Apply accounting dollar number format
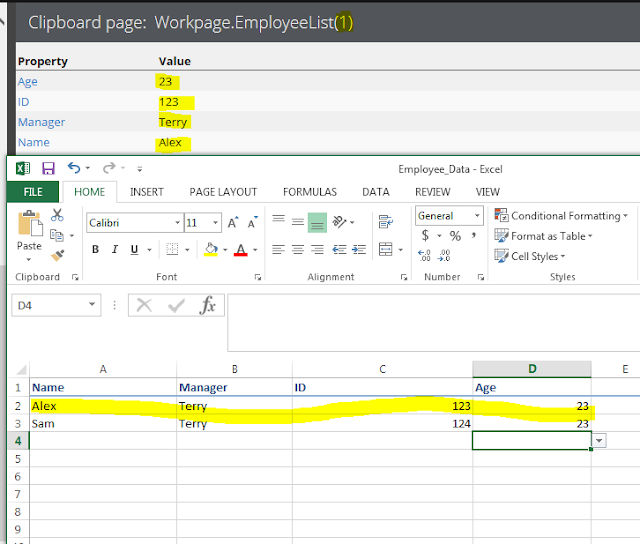This screenshot has height=544, width=640. tap(425, 235)
